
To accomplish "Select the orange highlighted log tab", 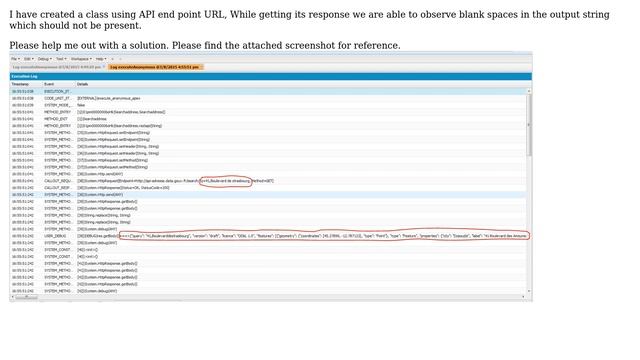I will pyautogui.click(x=156, y=67).
